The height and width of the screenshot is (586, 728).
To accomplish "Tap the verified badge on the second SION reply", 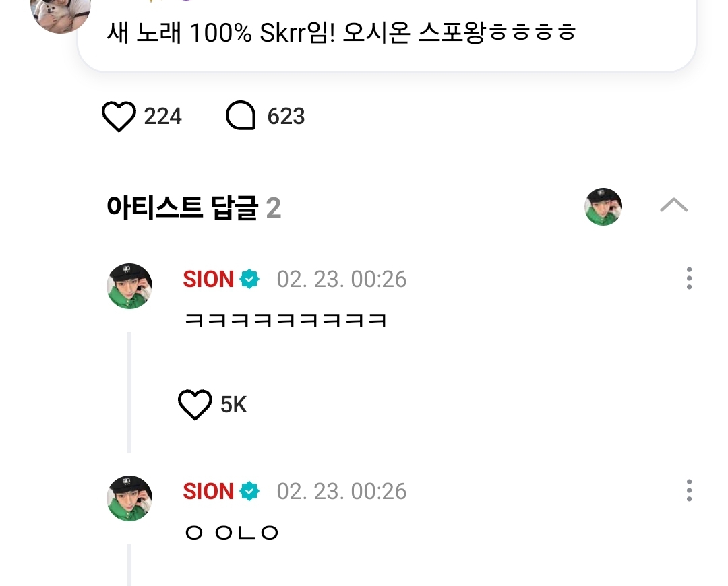I will pos(250,491).
